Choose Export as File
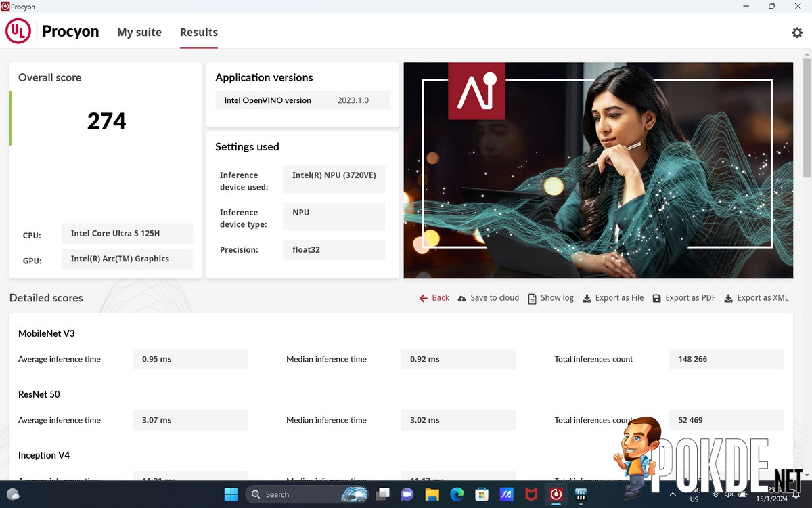Image resolution: width=812 pixels, height=508 pixels. coord(613,297)
